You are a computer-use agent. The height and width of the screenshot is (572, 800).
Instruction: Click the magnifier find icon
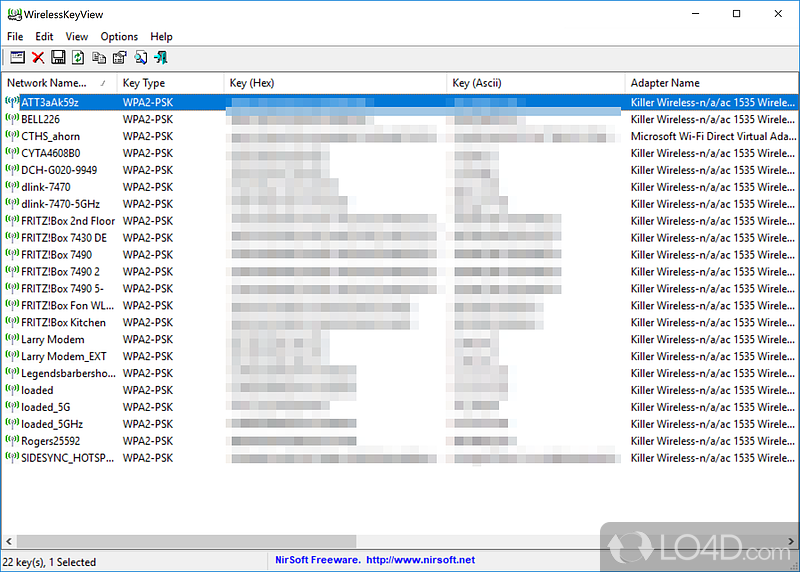(x=140, y=58)
